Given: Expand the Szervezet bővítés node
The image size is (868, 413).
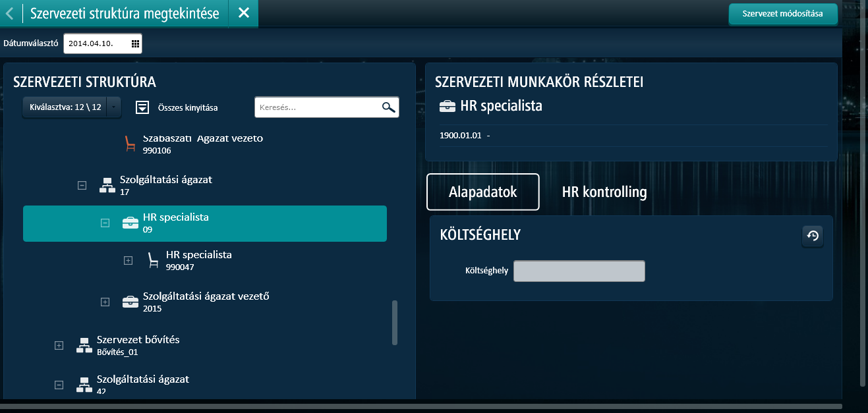Looking at the screenshot, I should [59, 345].
